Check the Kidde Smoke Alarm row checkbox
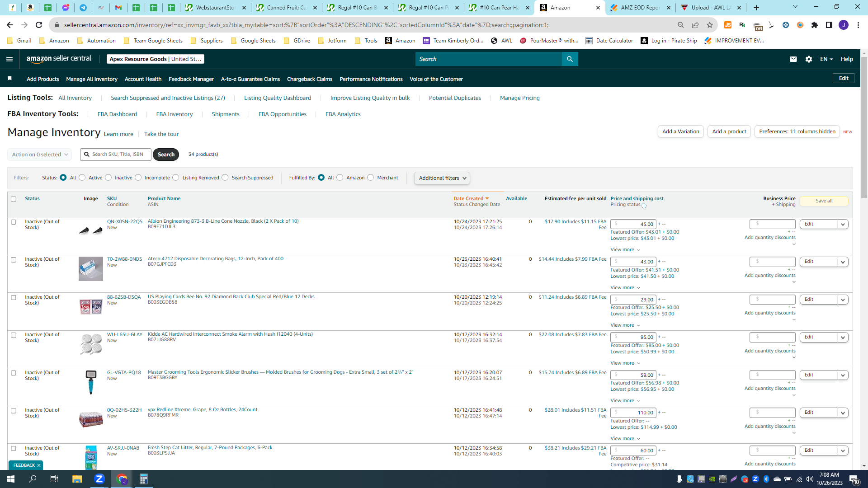 [14, 335]
